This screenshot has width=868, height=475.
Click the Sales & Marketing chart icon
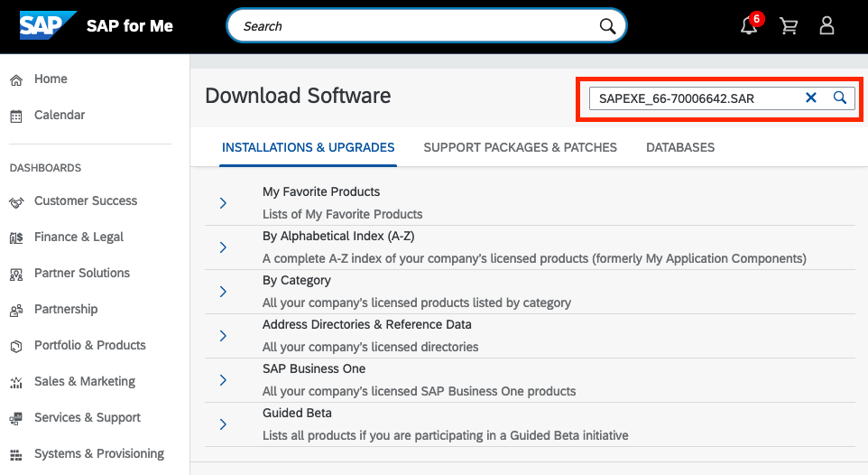coord(16,383)
